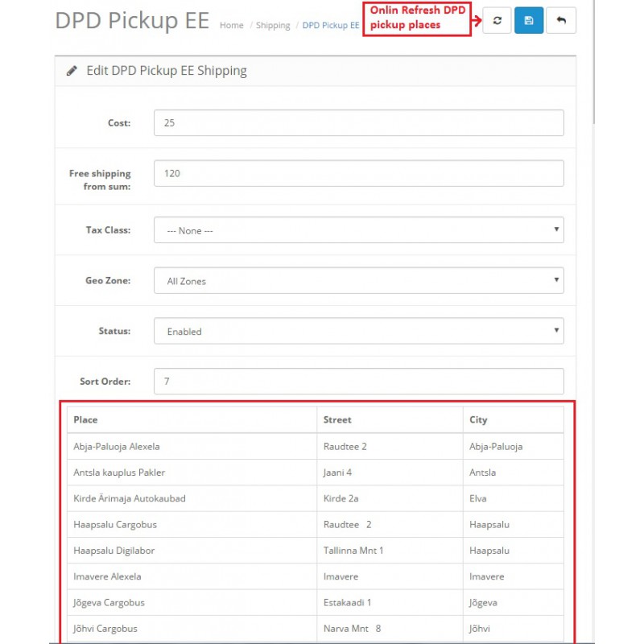Select the Abja-Paluoja Alexela row

(316, 447)
